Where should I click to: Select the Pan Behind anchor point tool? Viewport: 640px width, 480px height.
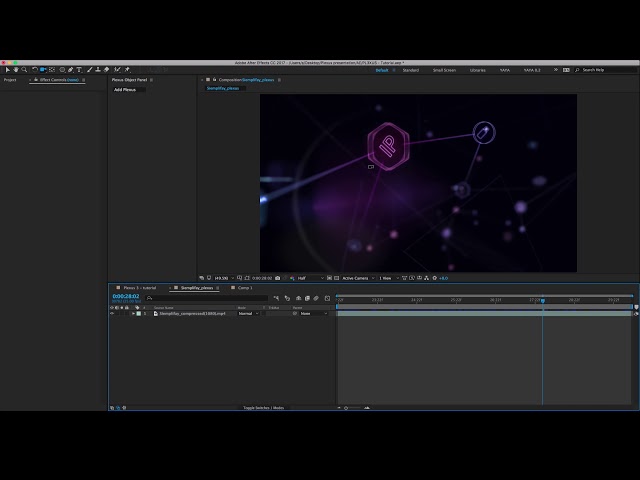(x=52, y=70)
